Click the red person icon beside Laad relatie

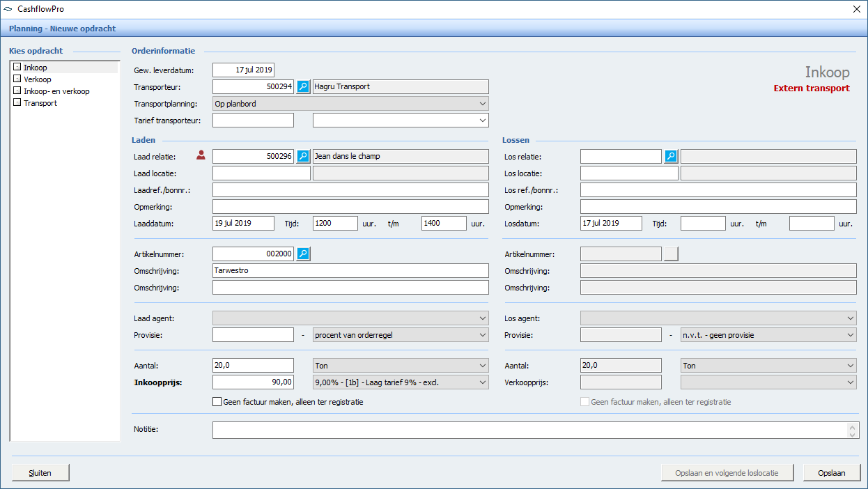(x=201, y=155)
